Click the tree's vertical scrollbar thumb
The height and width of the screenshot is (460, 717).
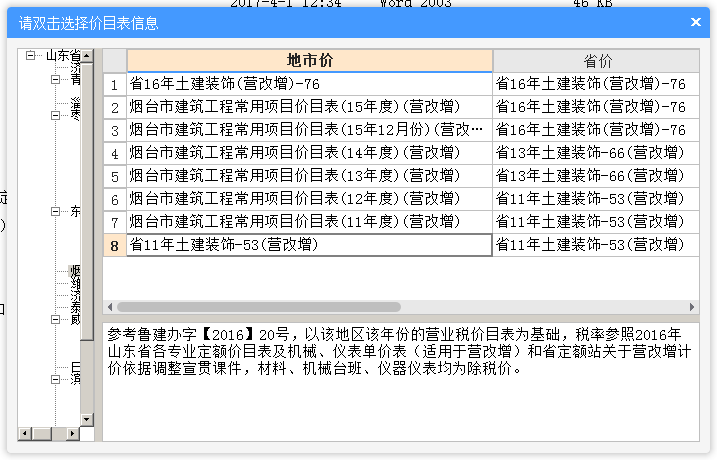[x=87, y=201]
